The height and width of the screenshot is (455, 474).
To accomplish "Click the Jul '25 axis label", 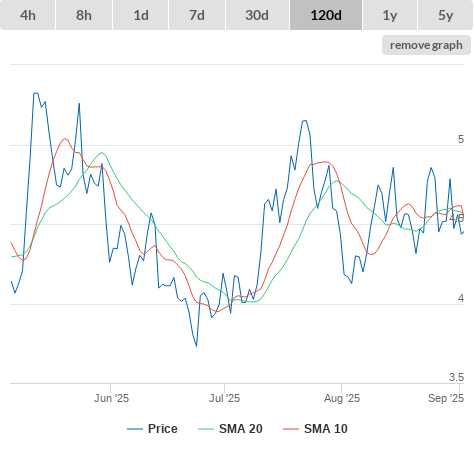I will coord(224,398).
